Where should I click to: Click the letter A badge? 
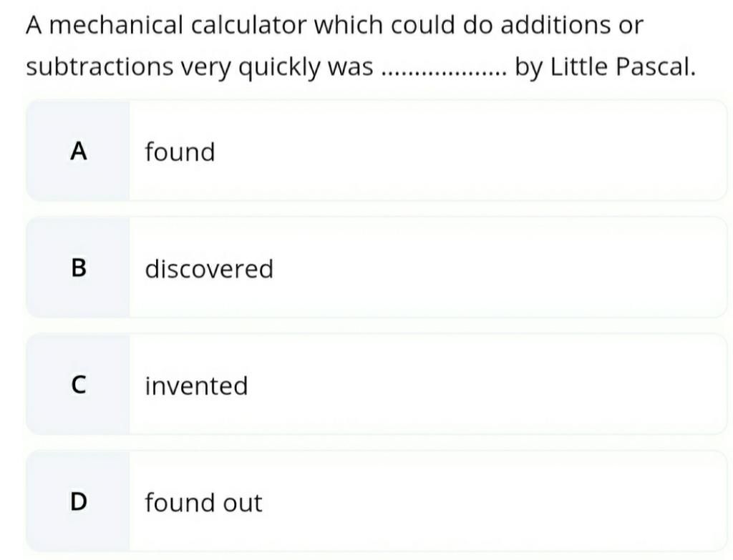[79, 151]
